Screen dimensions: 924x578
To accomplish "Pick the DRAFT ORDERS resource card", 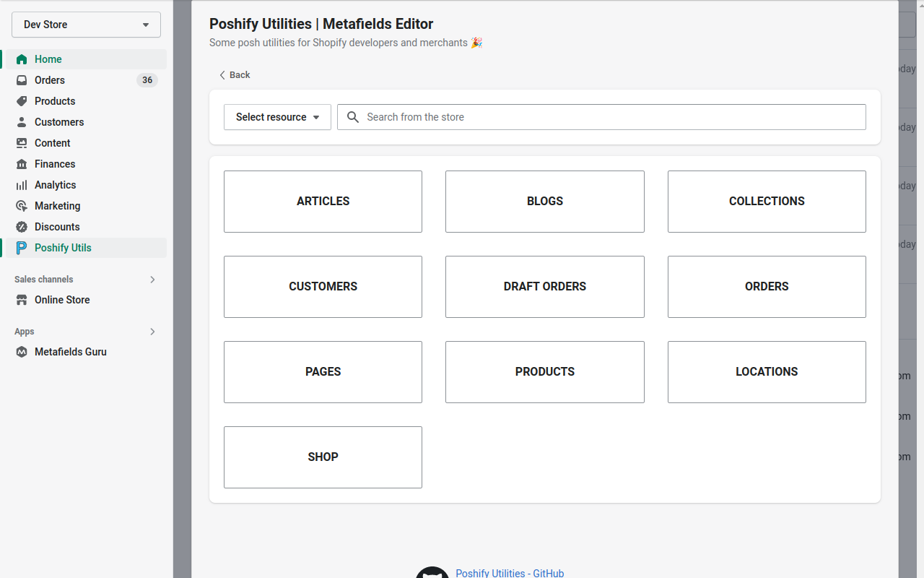I will point(545,287).
